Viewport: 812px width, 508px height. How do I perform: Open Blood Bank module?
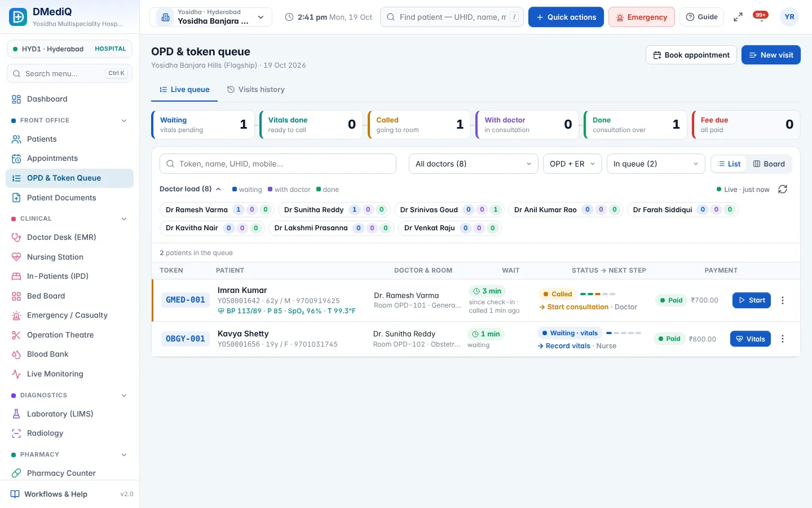(70, 354)
